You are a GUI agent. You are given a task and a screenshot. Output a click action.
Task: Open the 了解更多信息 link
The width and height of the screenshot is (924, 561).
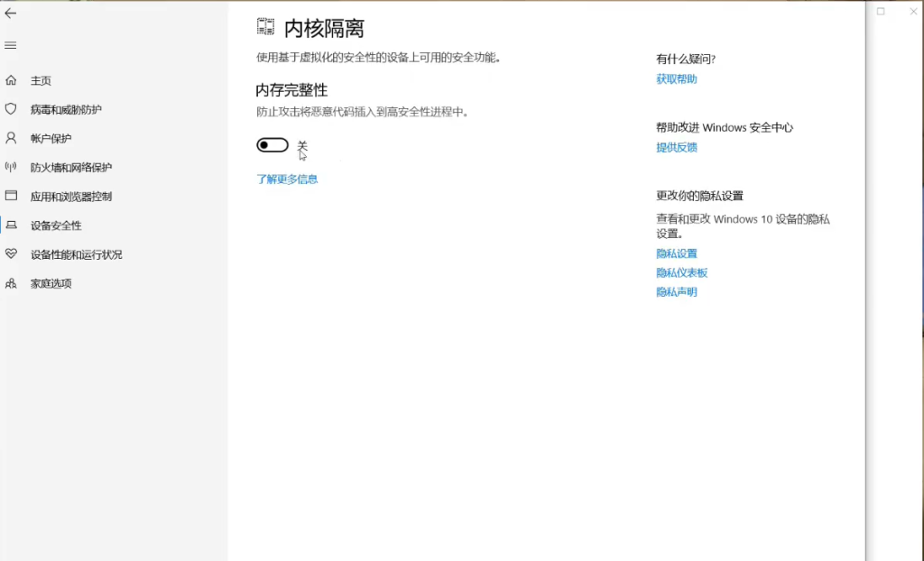pyautogui.click(x=287, y=179)
